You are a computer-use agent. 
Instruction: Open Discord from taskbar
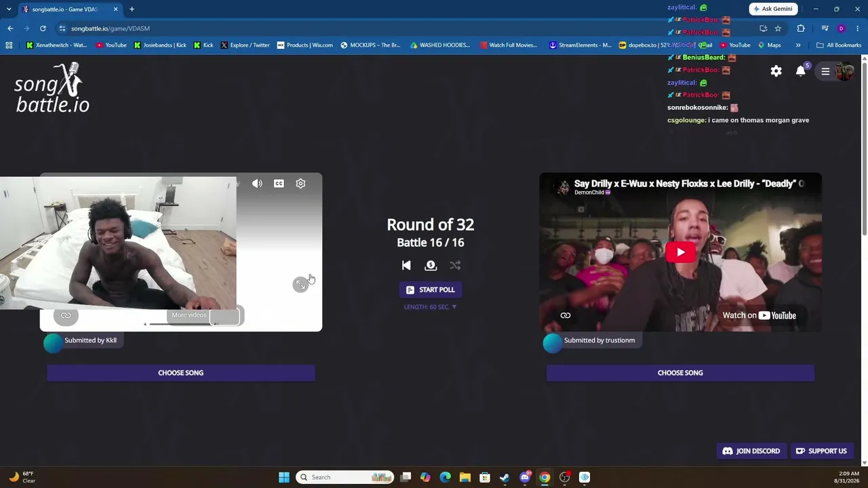524,477
